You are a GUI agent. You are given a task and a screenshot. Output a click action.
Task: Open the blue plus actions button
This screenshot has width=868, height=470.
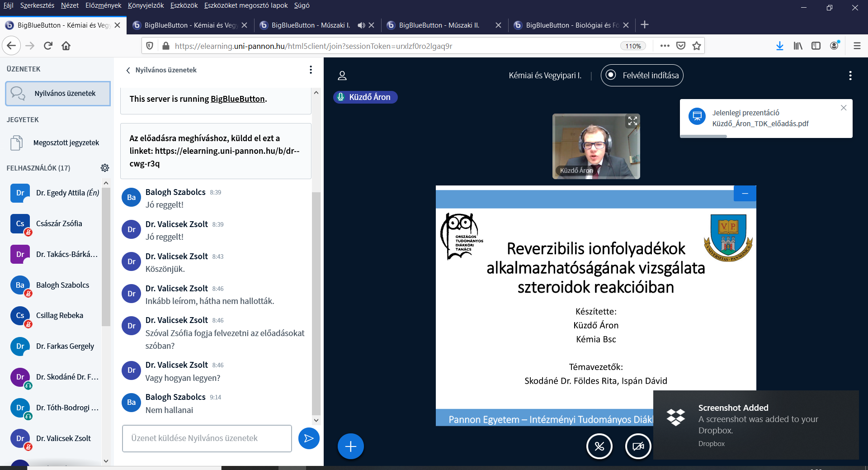350,446
